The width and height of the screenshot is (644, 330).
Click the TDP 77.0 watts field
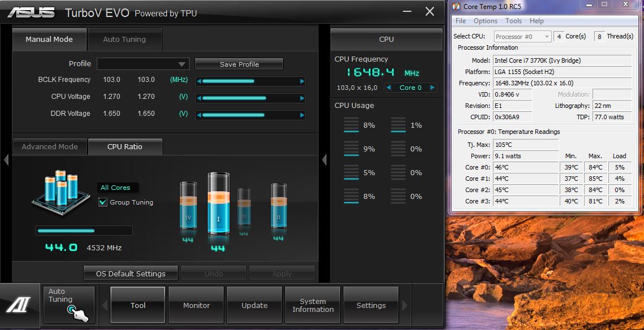pyautogui.click(x=612, y=117)
